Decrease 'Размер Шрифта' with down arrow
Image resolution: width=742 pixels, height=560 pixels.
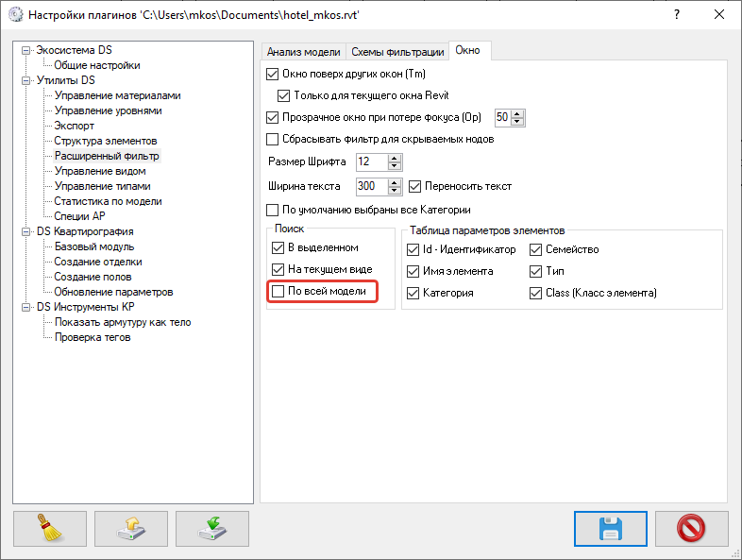395,165
